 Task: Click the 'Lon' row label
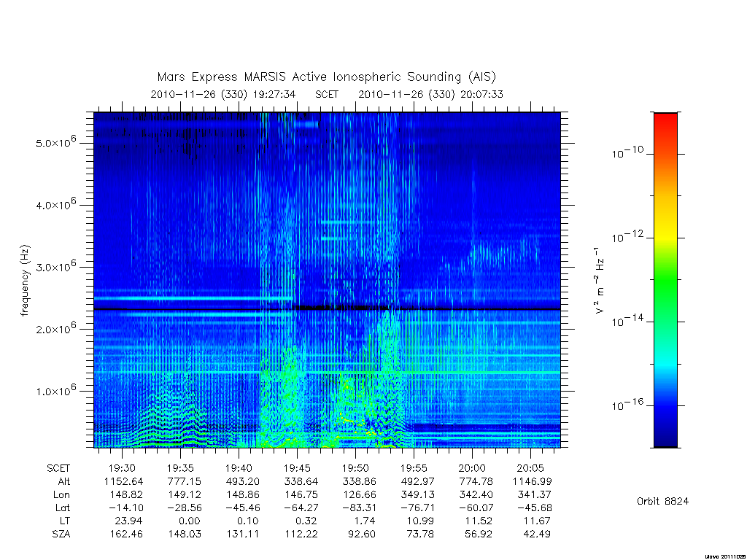pyautogui.click(x=61, y=495)
